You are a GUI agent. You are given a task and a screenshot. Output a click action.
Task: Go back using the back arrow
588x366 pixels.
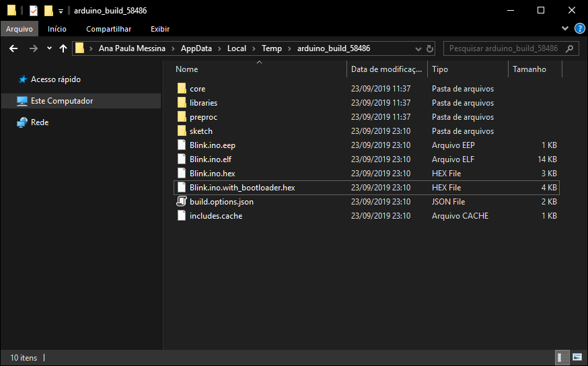pos(13,48)
